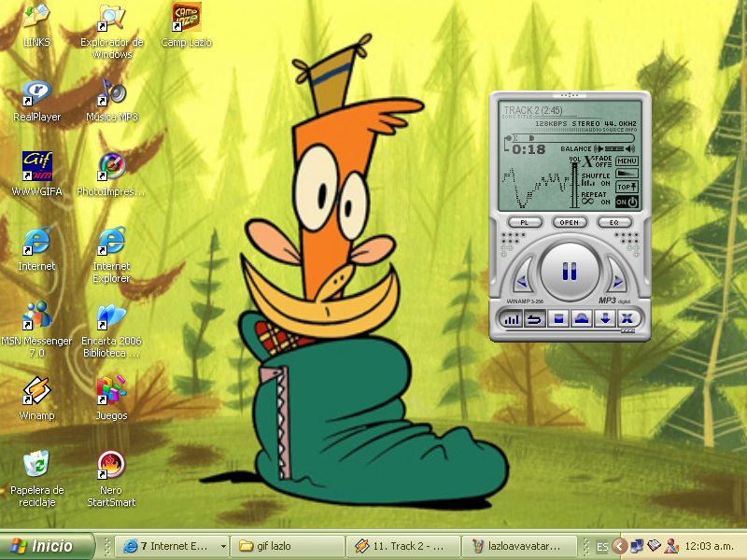Show hidden tray icons with round arrow
This screenshot has width=747, height=560.
pyautogui.click(x=619, y=546)
